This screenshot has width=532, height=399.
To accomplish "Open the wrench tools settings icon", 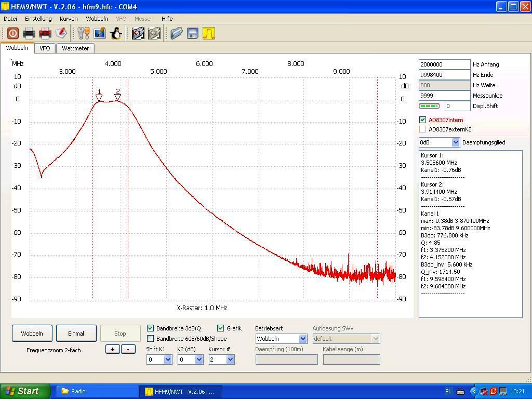I will click(83, 34).
